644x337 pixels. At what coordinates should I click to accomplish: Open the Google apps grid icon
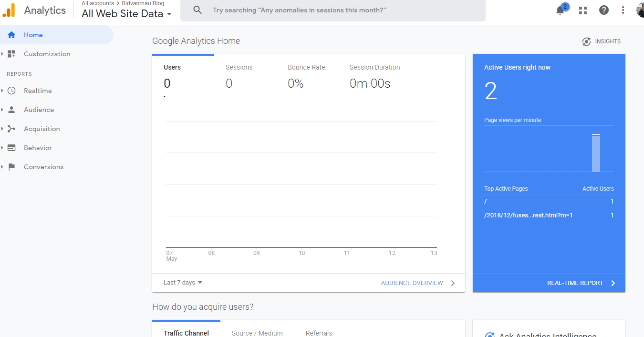tap(582, 10)
